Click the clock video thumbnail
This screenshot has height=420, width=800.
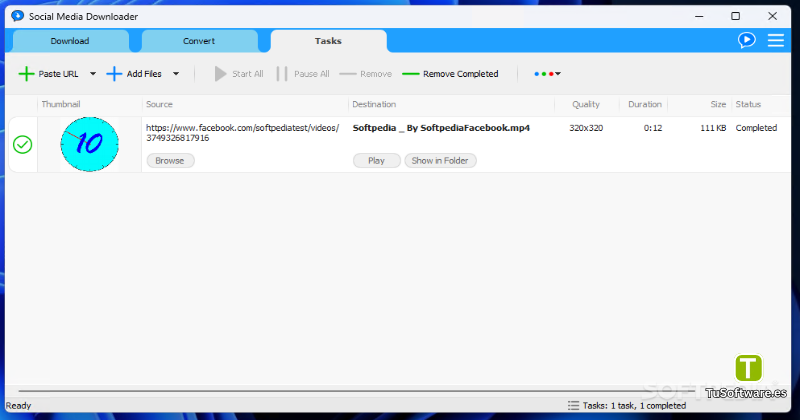click(90, 144)
